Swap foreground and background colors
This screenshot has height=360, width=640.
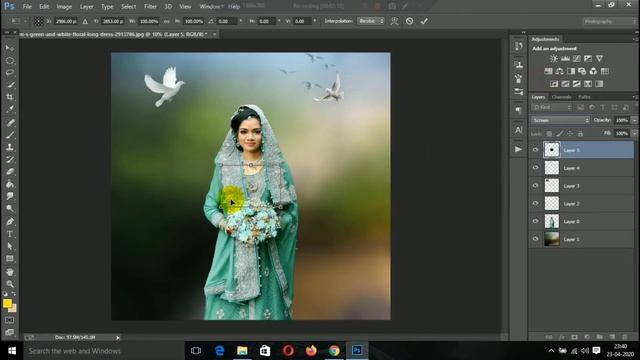point(13,294)
